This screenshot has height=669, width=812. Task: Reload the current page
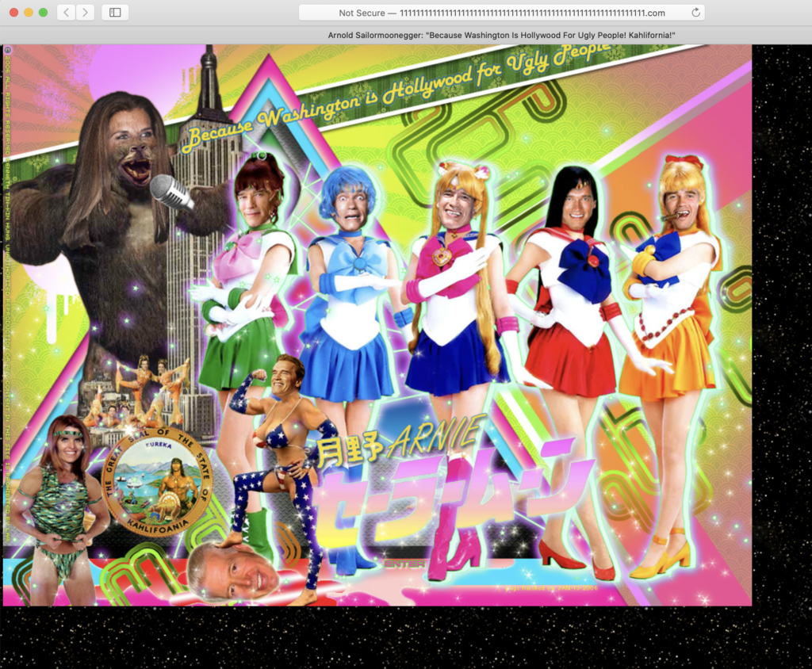(x=696, y=13)
